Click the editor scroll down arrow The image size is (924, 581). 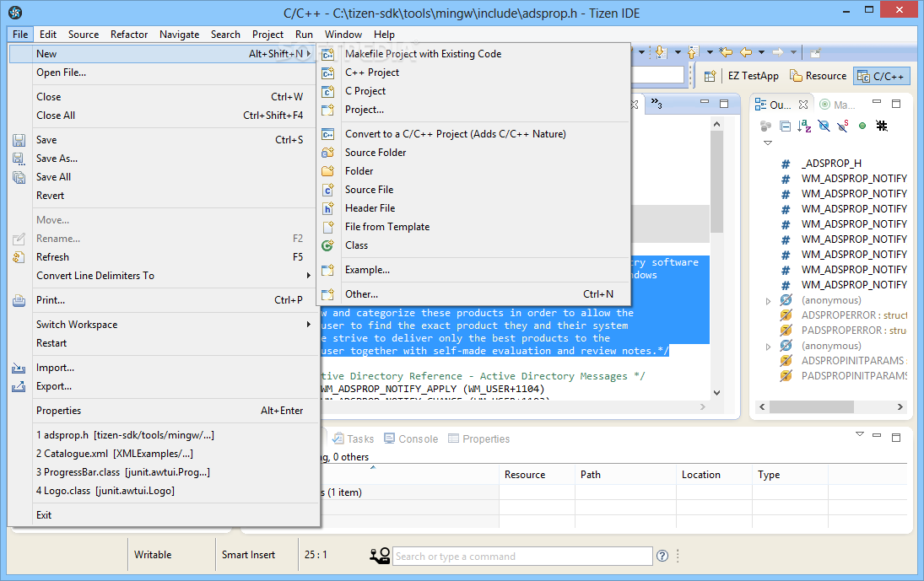tap(716, 393)
